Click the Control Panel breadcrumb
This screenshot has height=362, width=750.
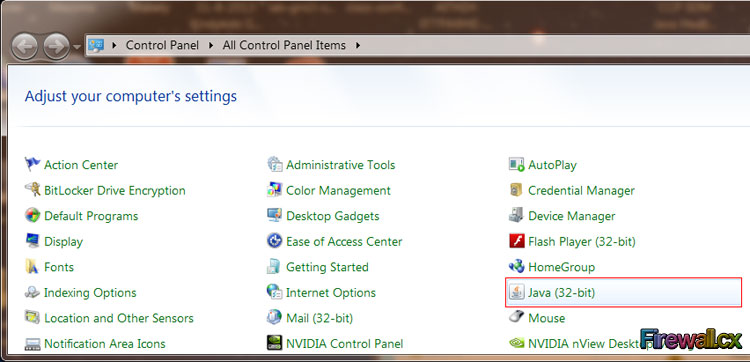click(x=162, y=45)
